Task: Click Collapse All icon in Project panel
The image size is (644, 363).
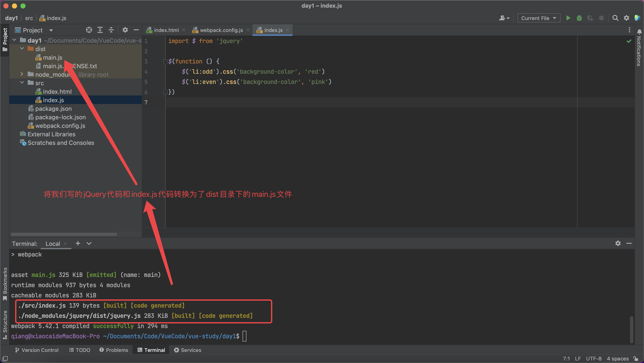Action: tap(111, 30)
